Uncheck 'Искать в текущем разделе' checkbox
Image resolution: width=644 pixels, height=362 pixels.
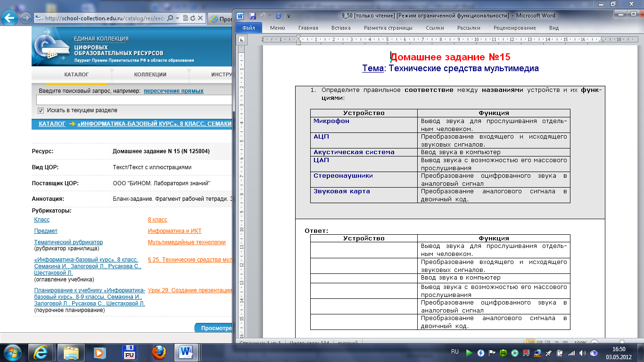(41, 110)
